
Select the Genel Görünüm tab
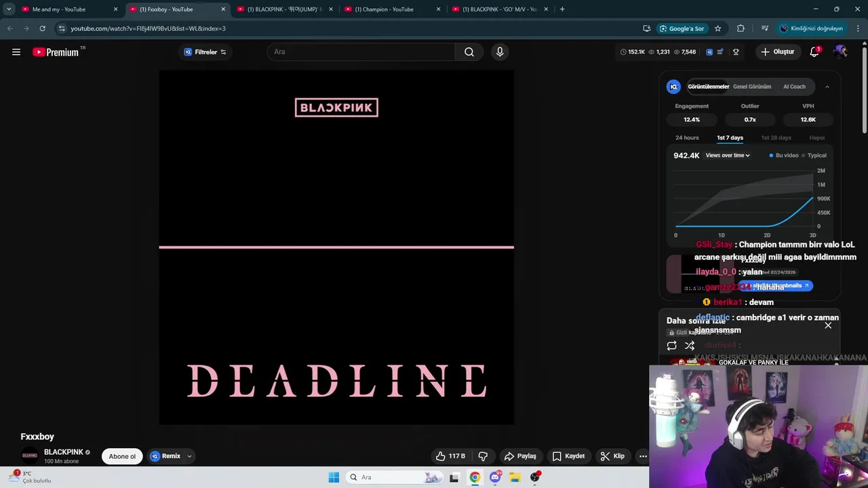[x=752, y=87]
